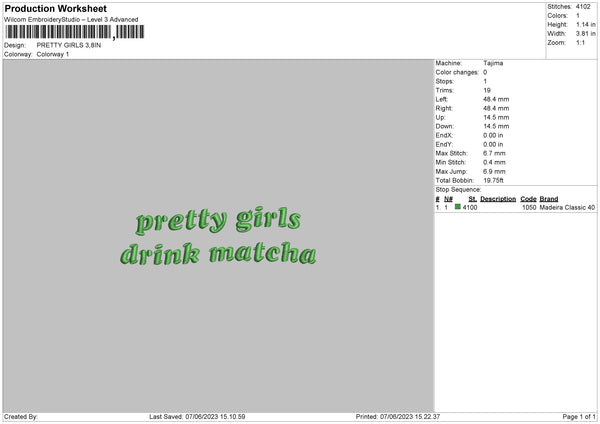Click the Tajima machine value

point(493,63)
